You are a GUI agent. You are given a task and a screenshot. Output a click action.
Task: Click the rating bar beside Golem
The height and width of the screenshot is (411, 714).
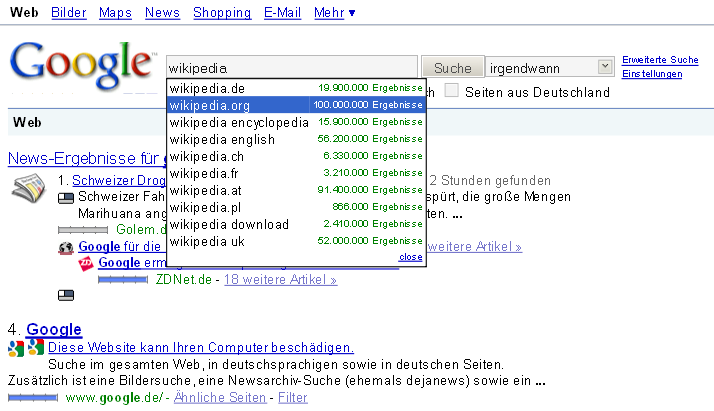[83, 230]
